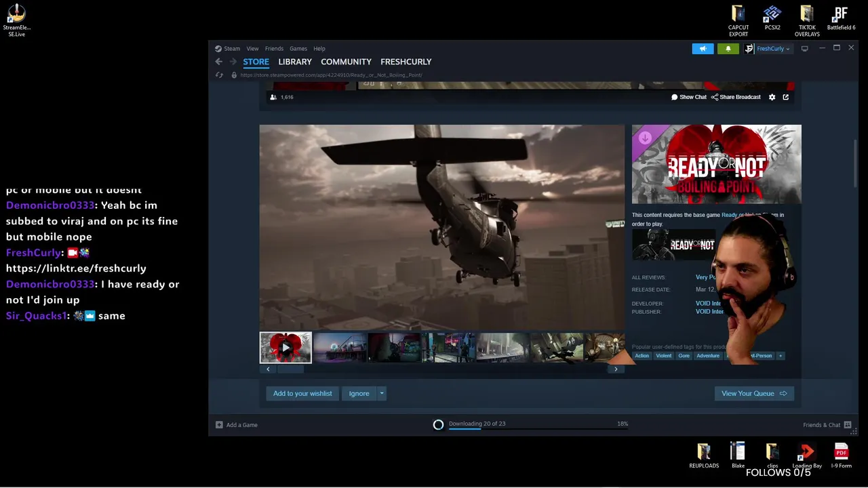Click the Add a Game label

coord(242,425)
